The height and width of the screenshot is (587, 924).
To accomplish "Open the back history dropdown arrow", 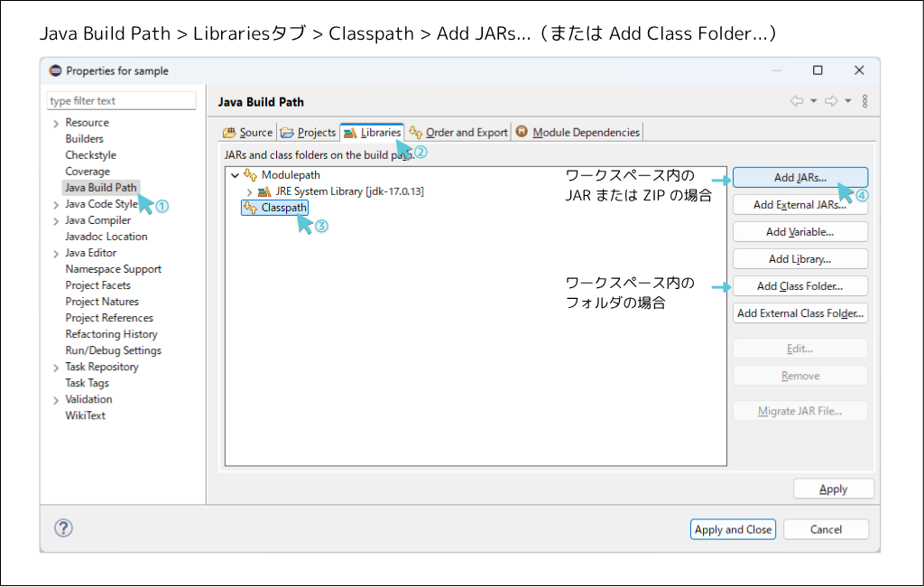I will click(x=813, y=101).
